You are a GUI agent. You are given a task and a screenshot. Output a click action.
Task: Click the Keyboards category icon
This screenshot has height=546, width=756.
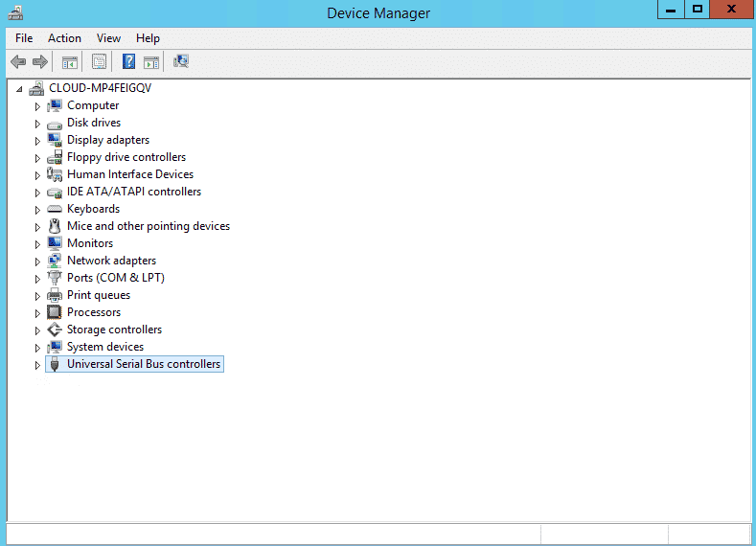click(x=55, y=209)
